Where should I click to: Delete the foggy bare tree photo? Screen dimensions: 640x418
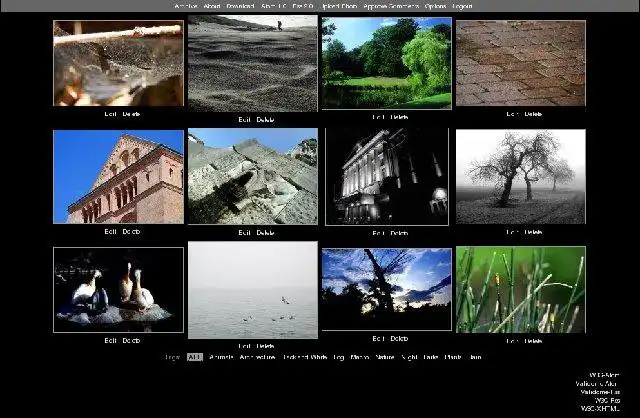pos(533,232)
